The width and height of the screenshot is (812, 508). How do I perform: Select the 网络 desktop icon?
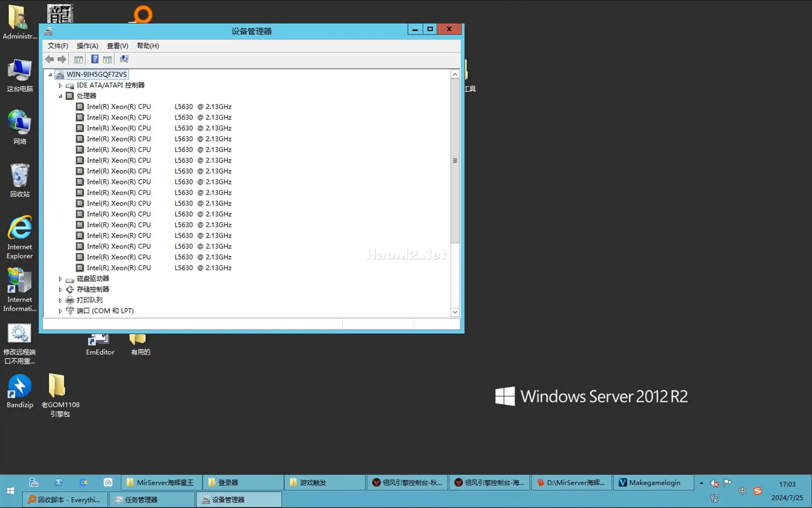point(20,127)
